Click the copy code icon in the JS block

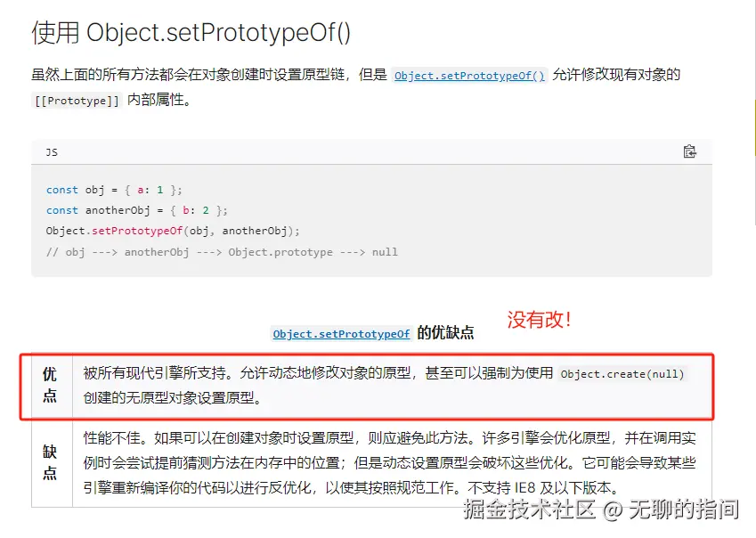point(689,151)
